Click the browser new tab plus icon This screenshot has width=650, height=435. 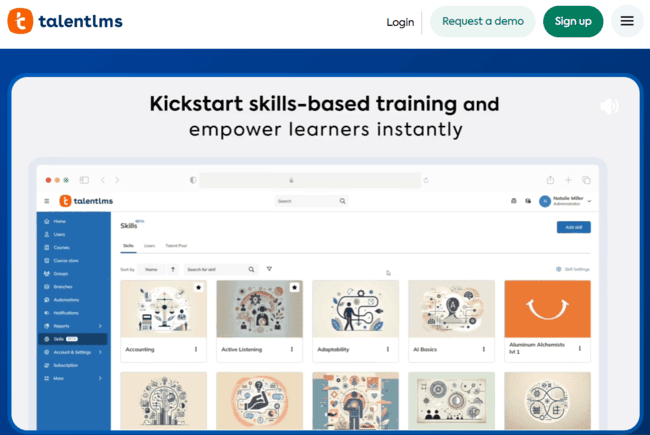click(x=568, y=180)
